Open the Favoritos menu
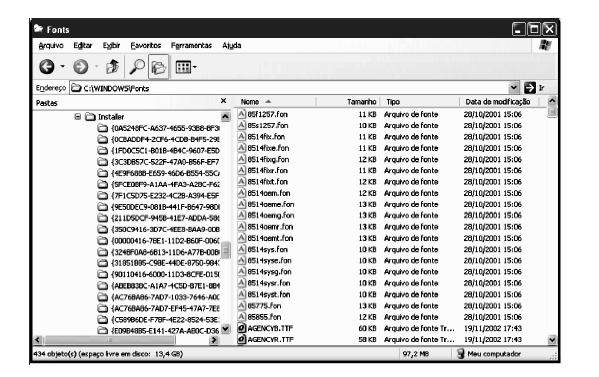Screen dimensions: 599x377 tap(146, 45)
